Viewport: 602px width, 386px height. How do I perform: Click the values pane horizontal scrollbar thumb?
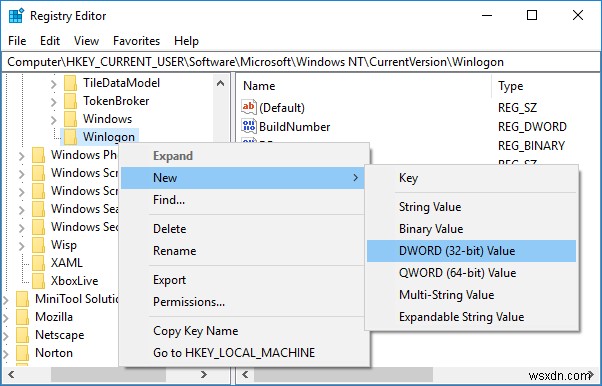[343, 374]
